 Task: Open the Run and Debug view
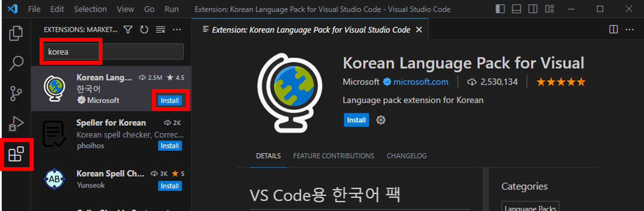(16, 124)
